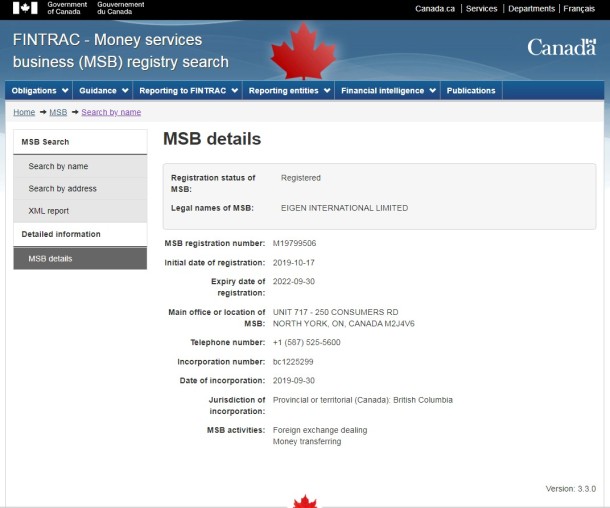
Task: Open the Publications menu item
Action: [471, 91]
